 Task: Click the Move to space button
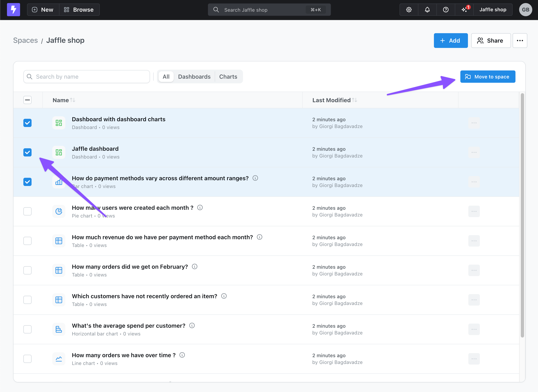pos(488,77)
